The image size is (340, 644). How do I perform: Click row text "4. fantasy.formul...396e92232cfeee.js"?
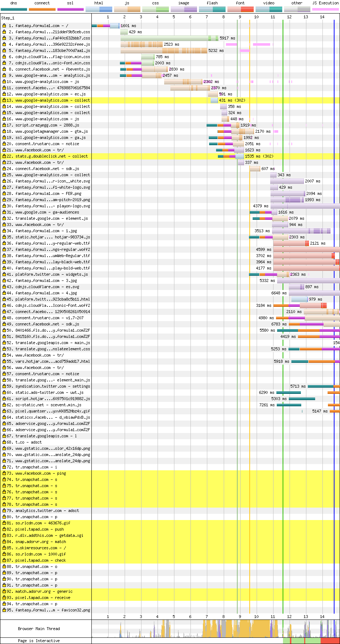tap(49, 44)
